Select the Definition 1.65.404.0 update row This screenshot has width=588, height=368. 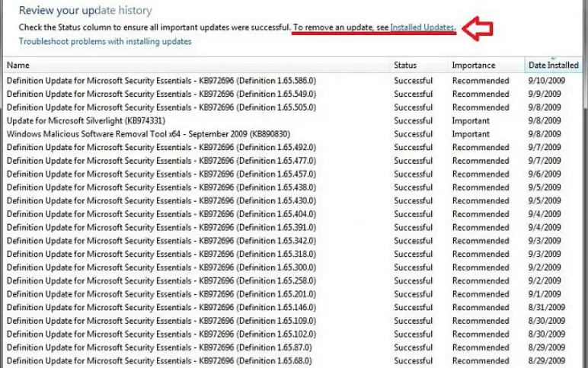[x=292, y=214]
